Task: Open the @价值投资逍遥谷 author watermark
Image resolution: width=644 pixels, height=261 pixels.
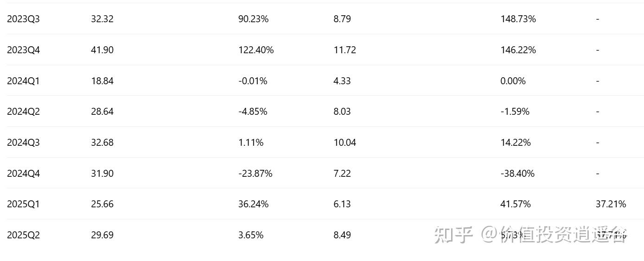Action: pos(554,235)
